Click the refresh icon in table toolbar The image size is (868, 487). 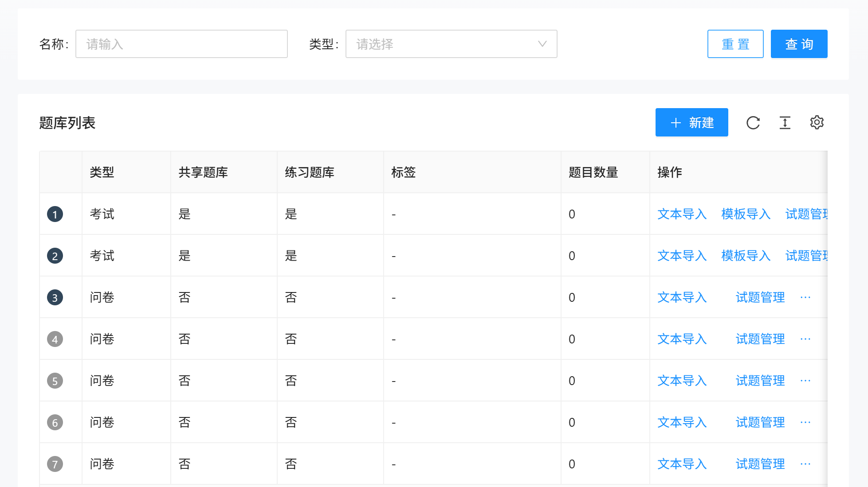753,123
